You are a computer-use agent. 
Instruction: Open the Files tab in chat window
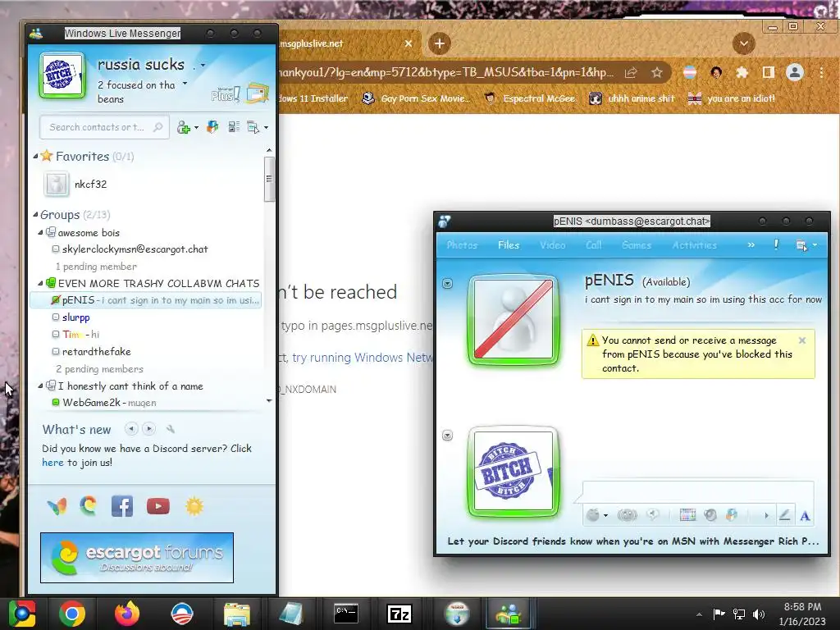(x=509, y=244)
